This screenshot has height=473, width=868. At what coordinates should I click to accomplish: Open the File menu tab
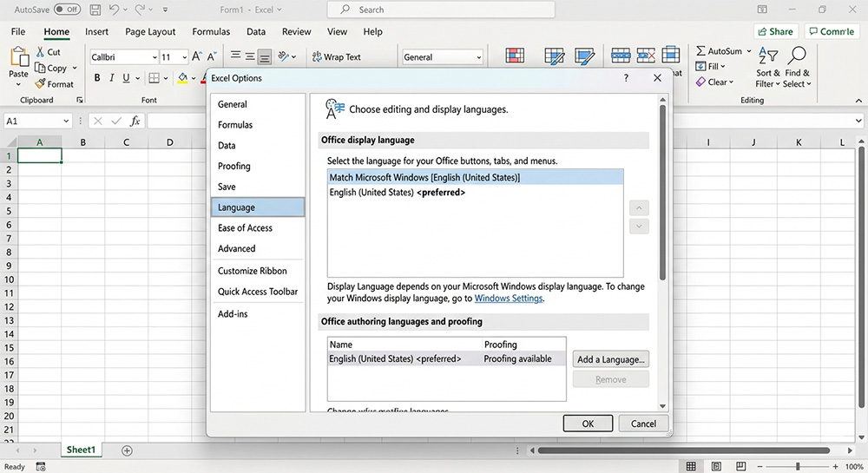(x=18, y=31)
